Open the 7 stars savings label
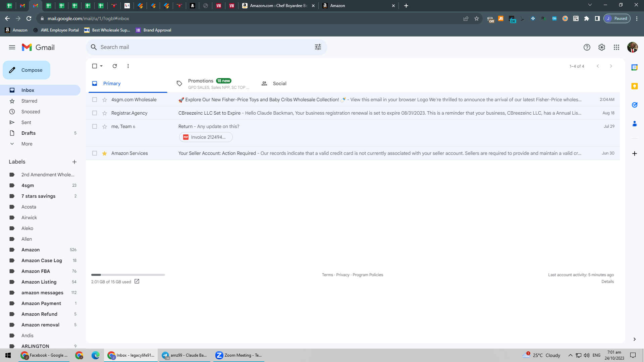The width and height of the screenshot is (644, 362). [x=40, y=196]
